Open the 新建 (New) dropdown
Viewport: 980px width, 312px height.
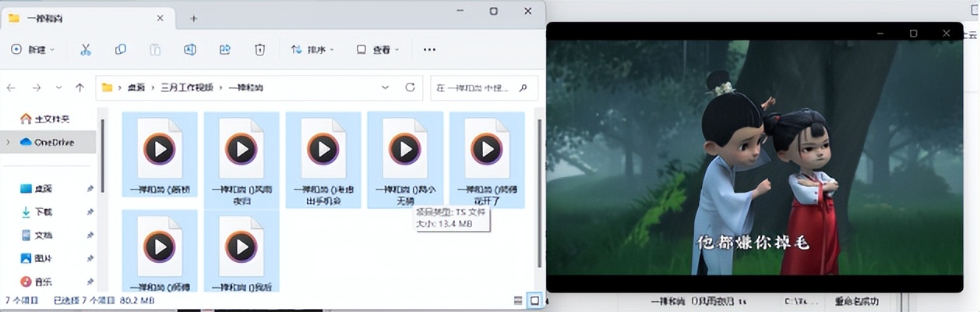coord(33,49)
